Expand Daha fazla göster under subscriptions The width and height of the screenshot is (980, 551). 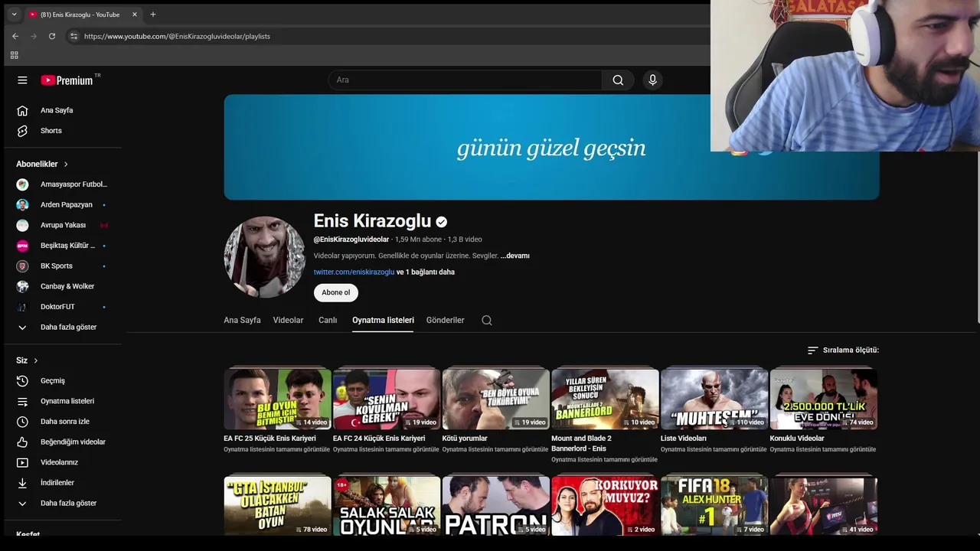click(63, 327)
